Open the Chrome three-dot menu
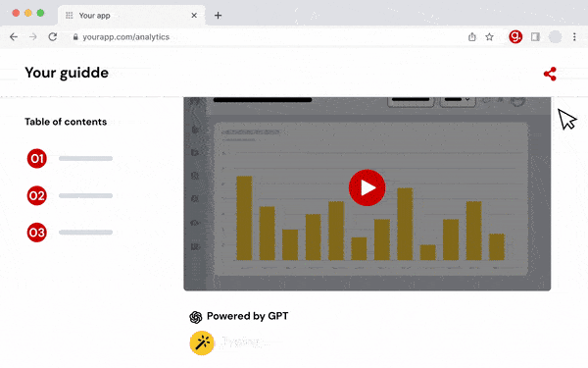Viewport: 588px width, 368px height. 574,37
